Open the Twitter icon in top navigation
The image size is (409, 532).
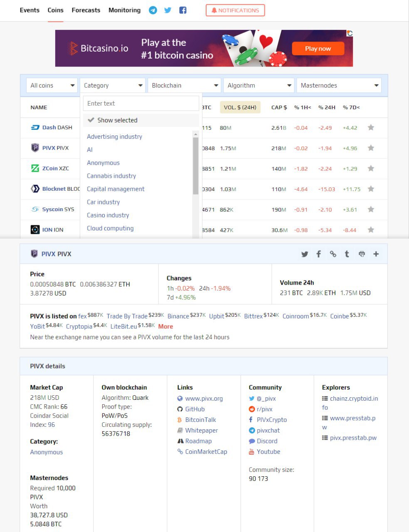coord(168,10)
